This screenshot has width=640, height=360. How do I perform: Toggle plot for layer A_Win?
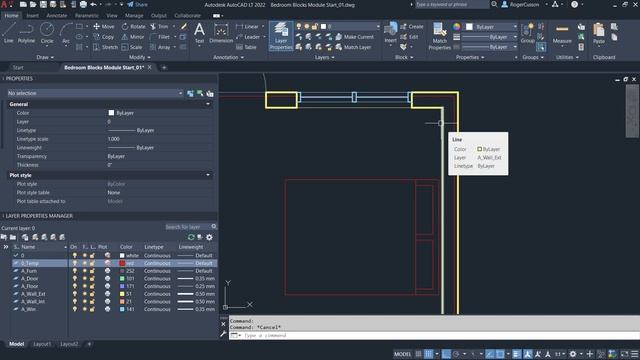[x=107, y=309]
